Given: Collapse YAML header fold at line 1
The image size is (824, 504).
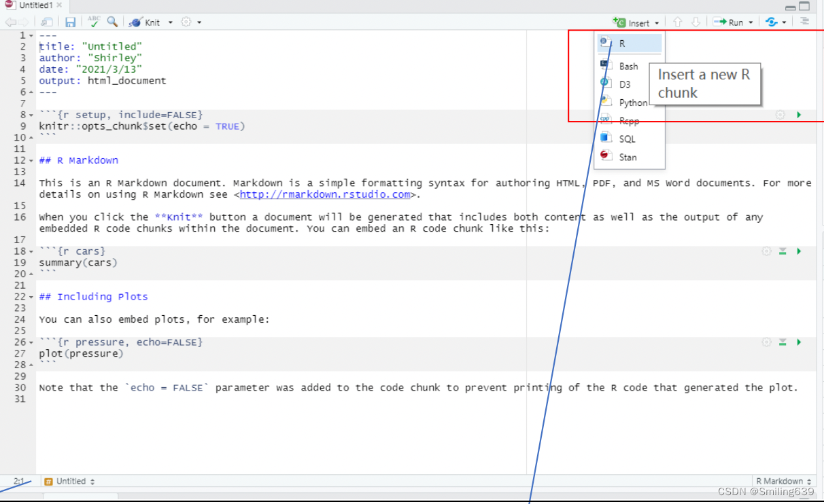Looking at the screenshot, I should 31,35.
